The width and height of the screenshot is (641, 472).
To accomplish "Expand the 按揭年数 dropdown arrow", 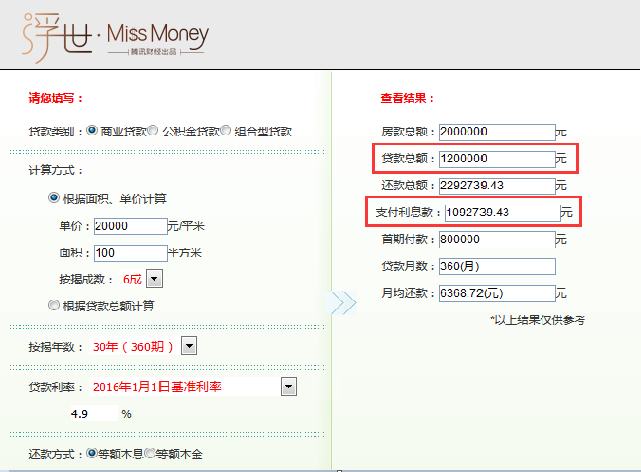I will (189, 346).
